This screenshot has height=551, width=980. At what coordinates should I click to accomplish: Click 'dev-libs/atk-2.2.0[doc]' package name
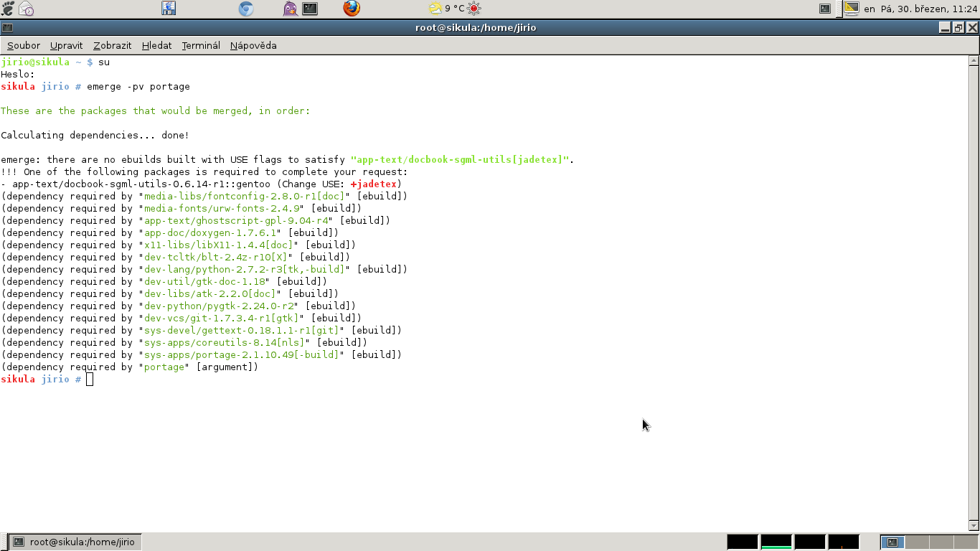209,293
